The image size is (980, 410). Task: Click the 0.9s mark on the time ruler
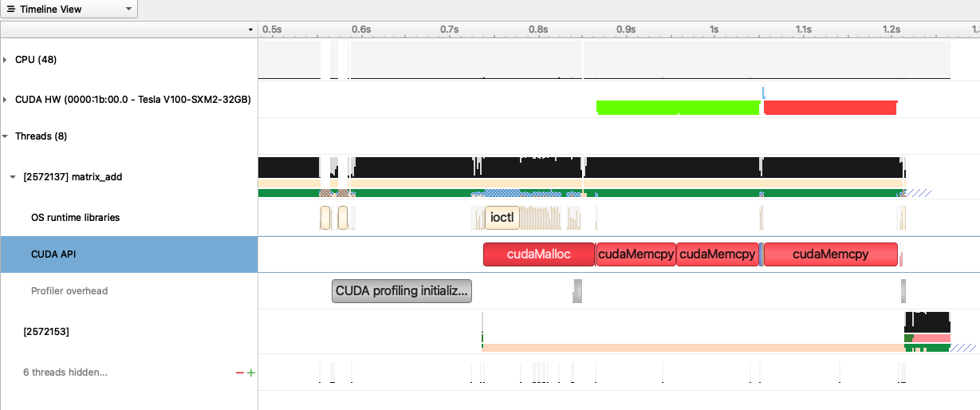(x=626, y=30)
